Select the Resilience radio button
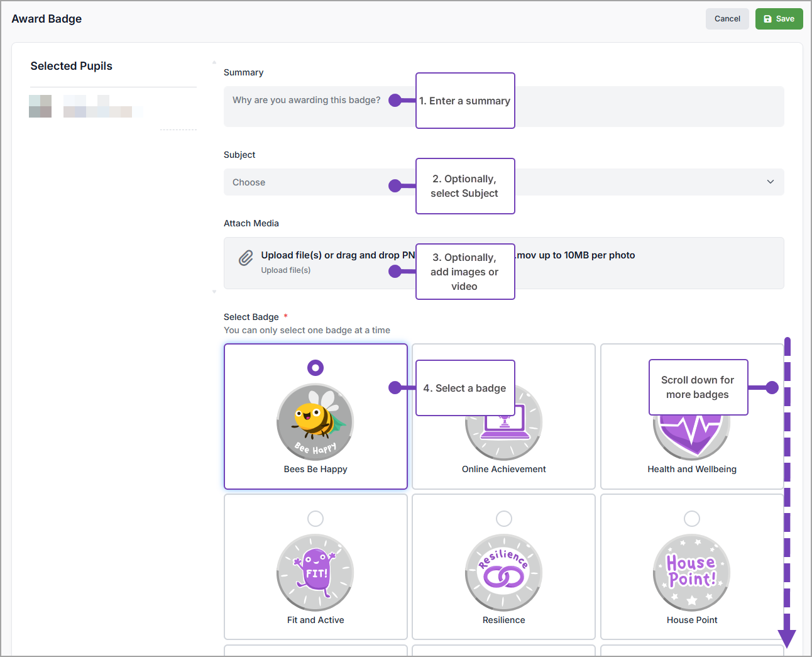This screenshot has width=812, height=657. coord(503,519)
